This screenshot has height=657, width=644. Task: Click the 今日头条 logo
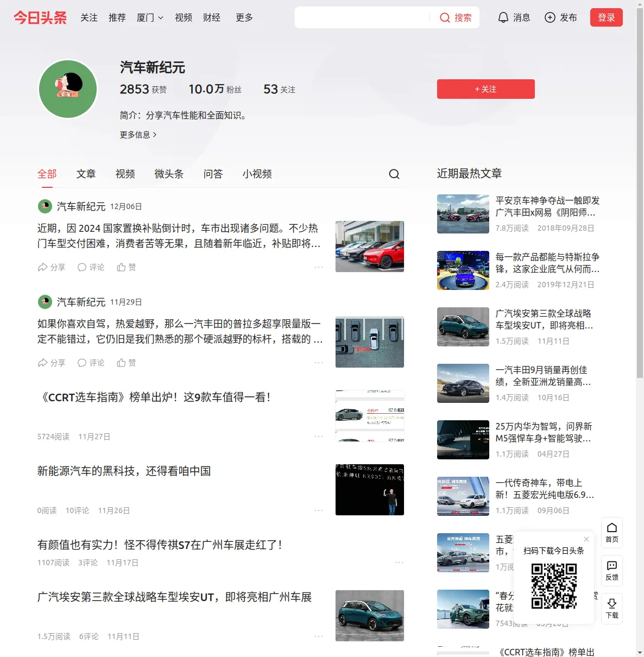(x=40, y=17)
